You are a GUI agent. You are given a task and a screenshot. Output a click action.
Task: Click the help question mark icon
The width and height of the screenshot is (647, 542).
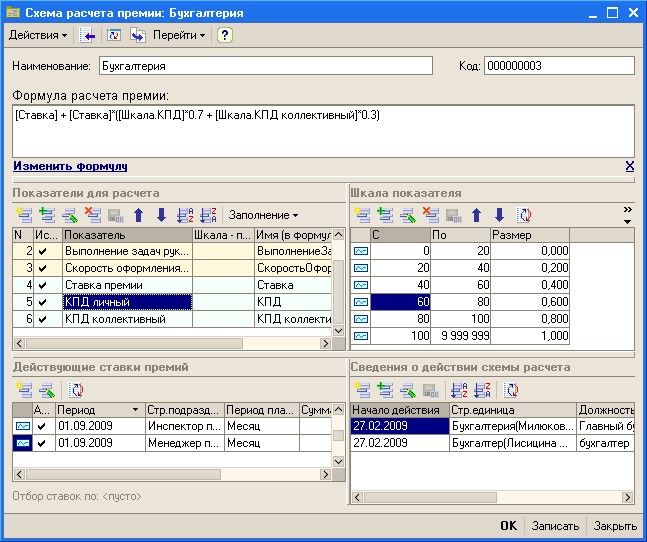(225, 35)
